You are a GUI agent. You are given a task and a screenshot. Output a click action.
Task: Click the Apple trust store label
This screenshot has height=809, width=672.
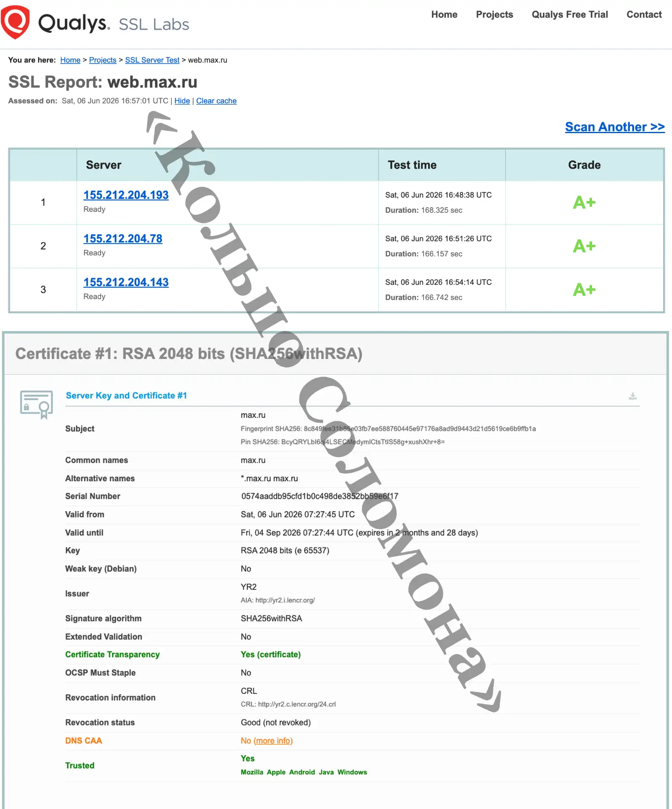point(276,772)
